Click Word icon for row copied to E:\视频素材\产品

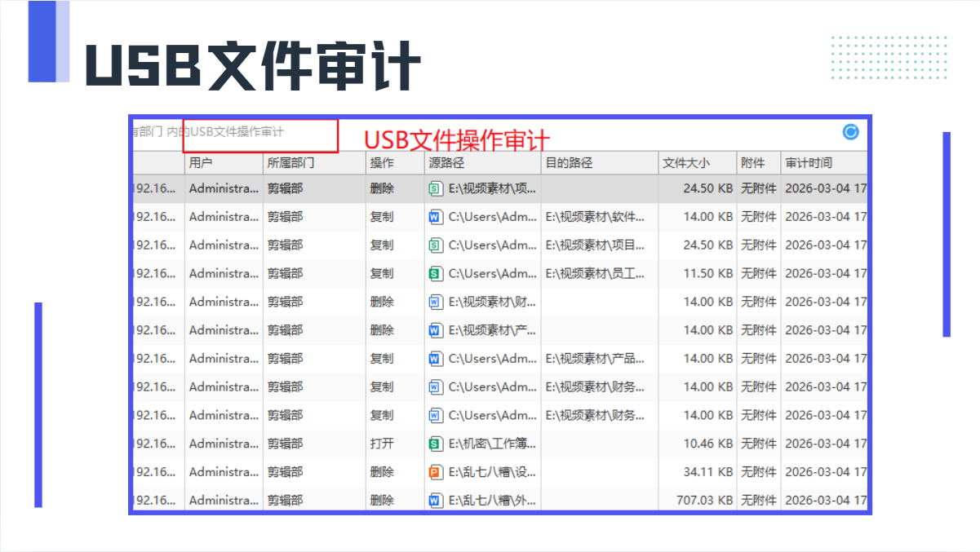point(436,359)
